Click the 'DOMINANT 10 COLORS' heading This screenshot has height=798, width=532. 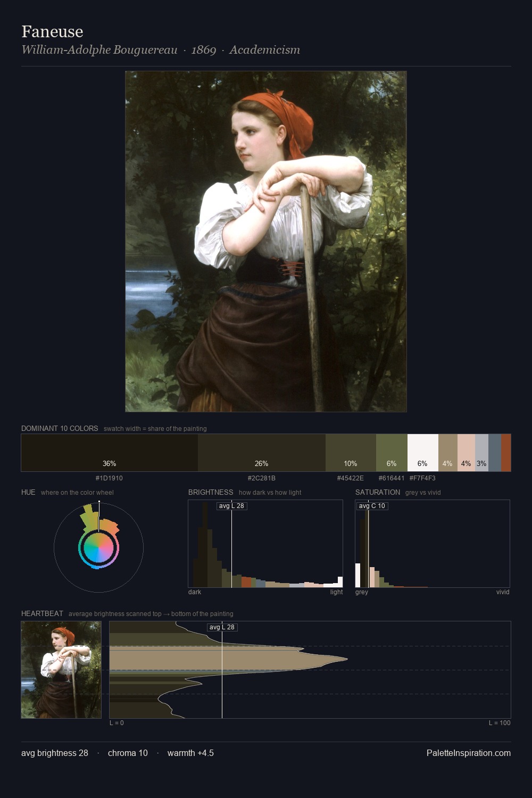60,428
